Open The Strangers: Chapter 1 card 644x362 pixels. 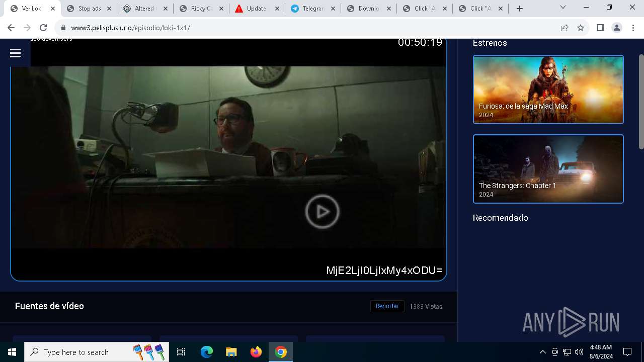548,169
